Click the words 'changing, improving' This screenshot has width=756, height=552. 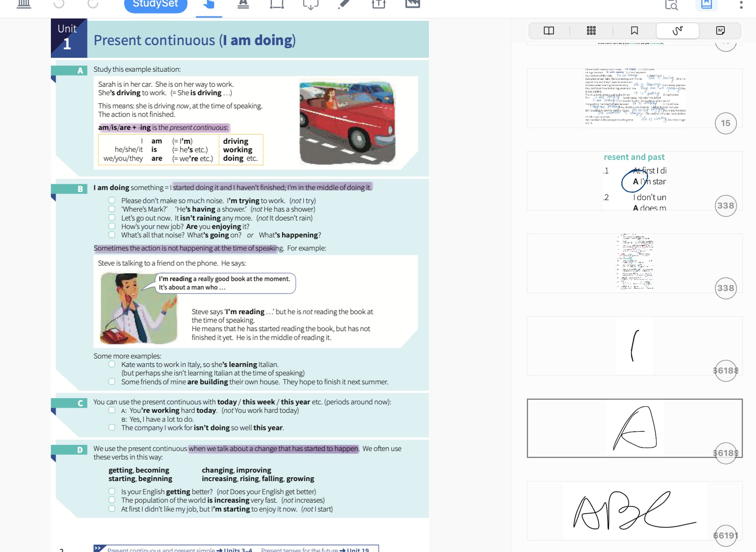pos(236,470)
